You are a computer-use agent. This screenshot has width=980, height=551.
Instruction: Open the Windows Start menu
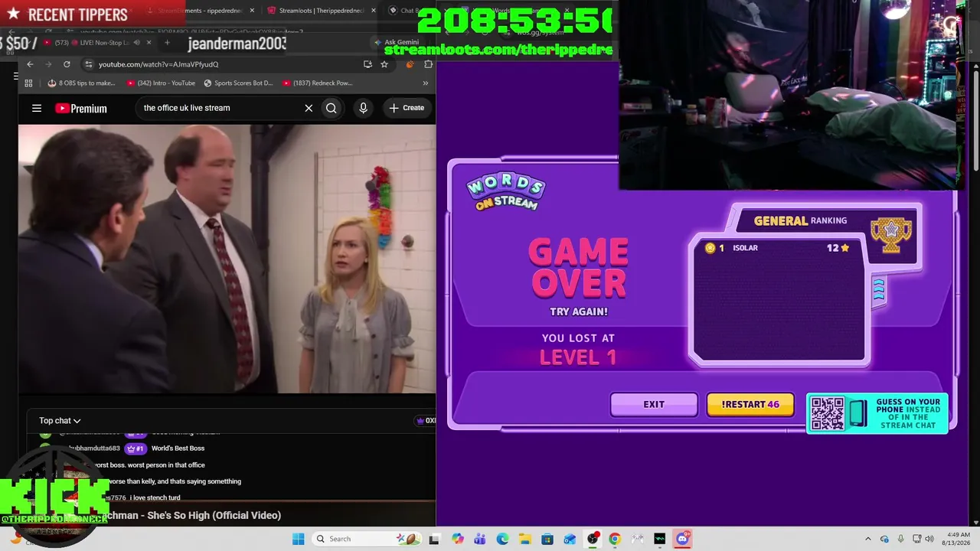(298, 539)
